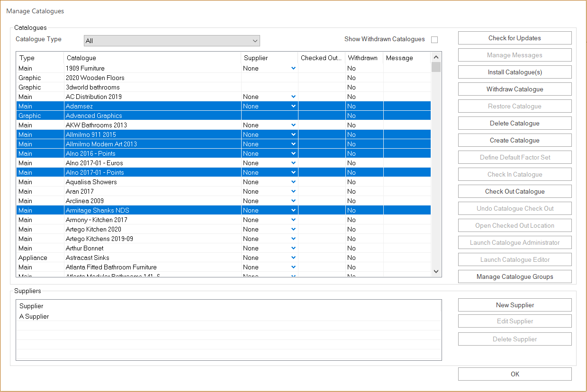Confirm with the OK button
587x392 pixels.
pos(515,374)
